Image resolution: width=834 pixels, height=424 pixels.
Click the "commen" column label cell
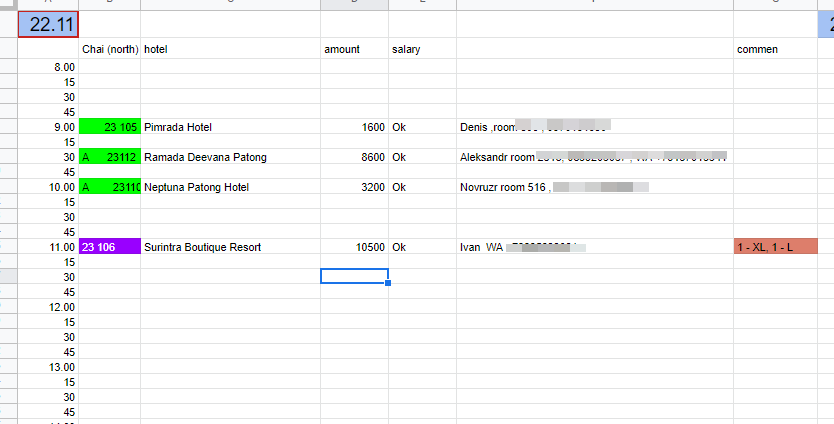pyautogui.click(x=775, y=49)
